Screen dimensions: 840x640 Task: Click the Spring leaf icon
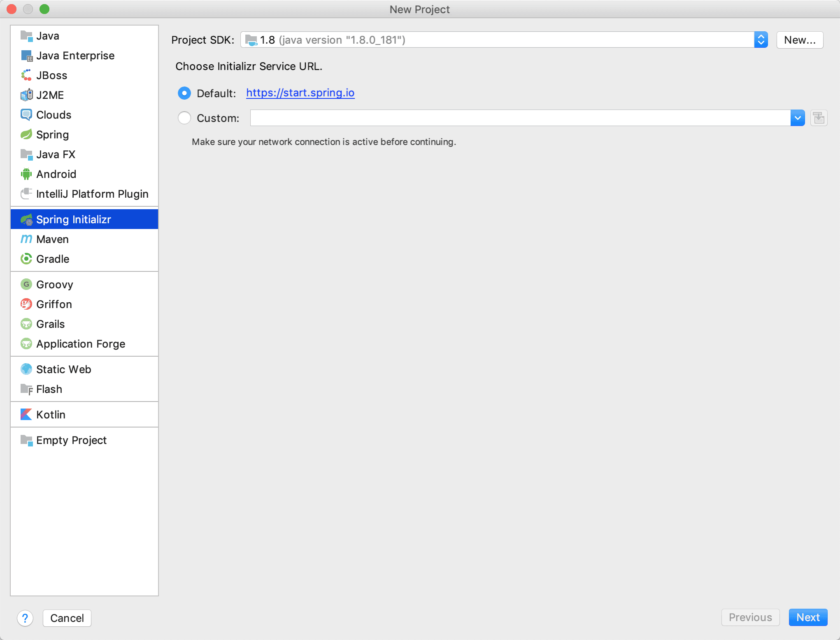click(x=26, y=135)
